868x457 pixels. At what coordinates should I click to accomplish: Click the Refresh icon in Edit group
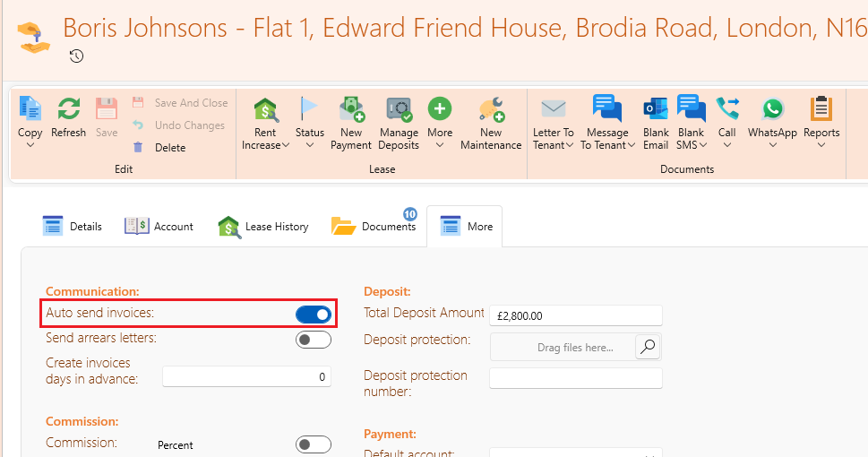point(69,109)
